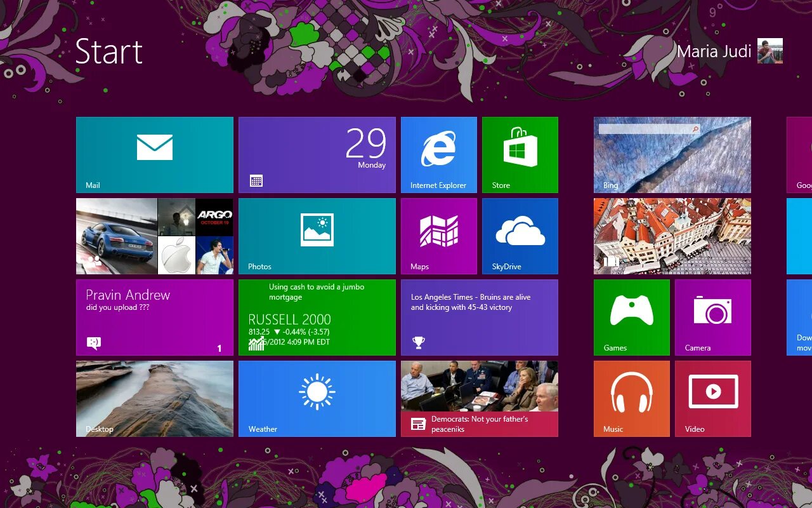Open the Maps tile
Screen dimensions: 812x508
[x=439, y=236]
